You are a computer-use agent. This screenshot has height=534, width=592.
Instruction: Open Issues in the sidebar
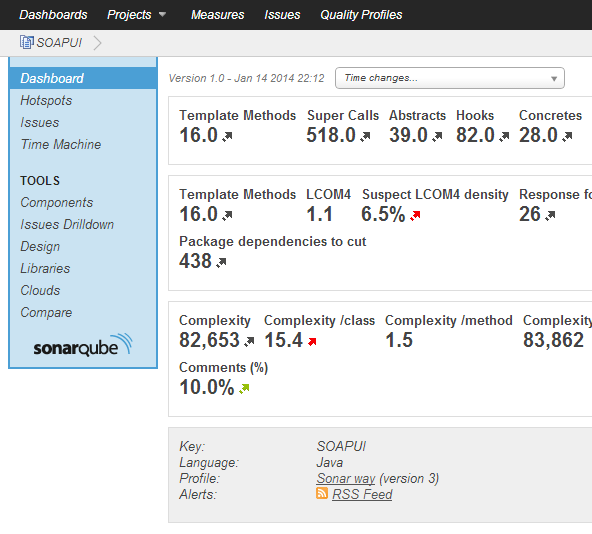[40, 122]
